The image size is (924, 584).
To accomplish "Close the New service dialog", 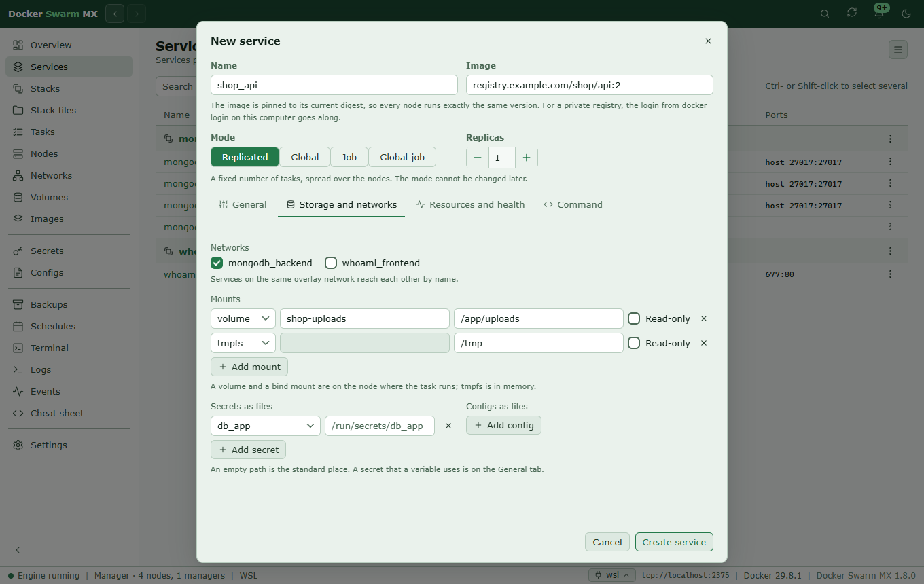I will (708, 41).
